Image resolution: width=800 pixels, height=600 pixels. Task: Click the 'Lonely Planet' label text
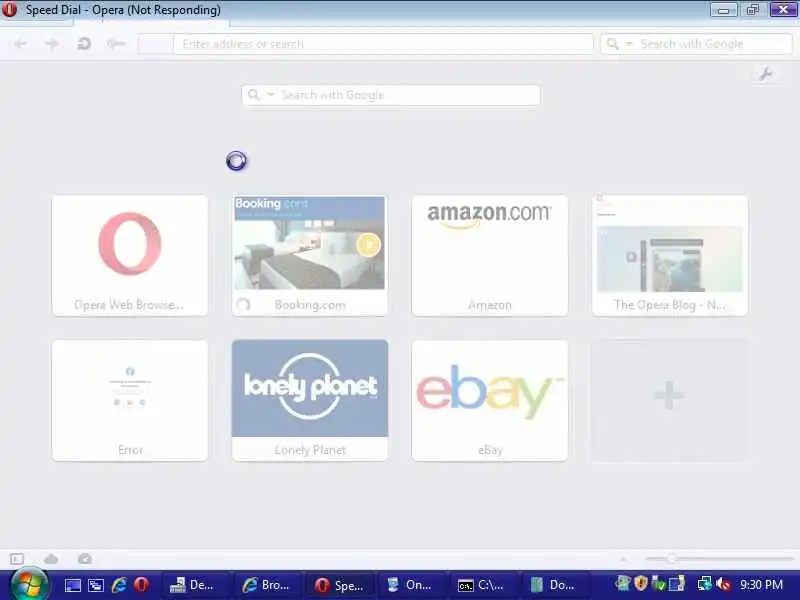pyautogui.click(x=310, y=450)
